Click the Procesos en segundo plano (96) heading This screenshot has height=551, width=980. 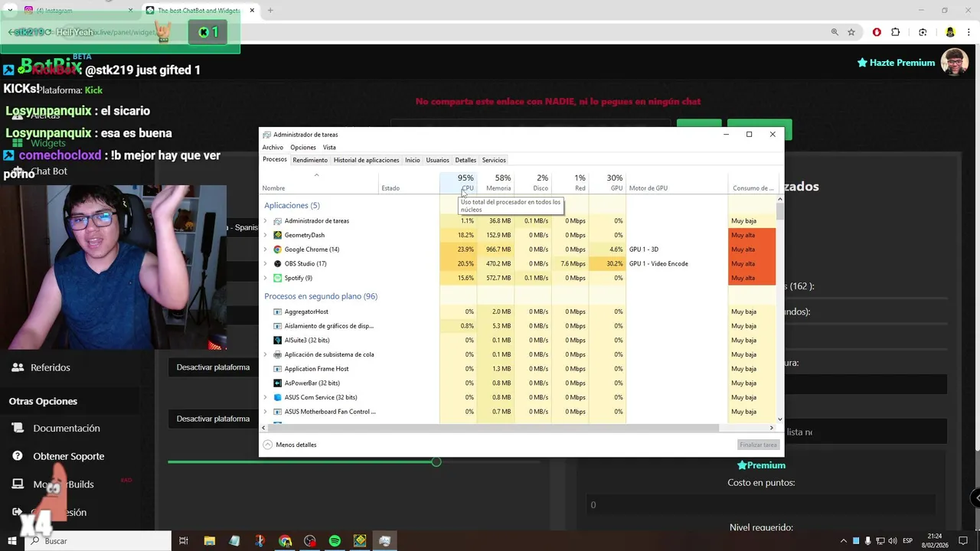(321, 296)
